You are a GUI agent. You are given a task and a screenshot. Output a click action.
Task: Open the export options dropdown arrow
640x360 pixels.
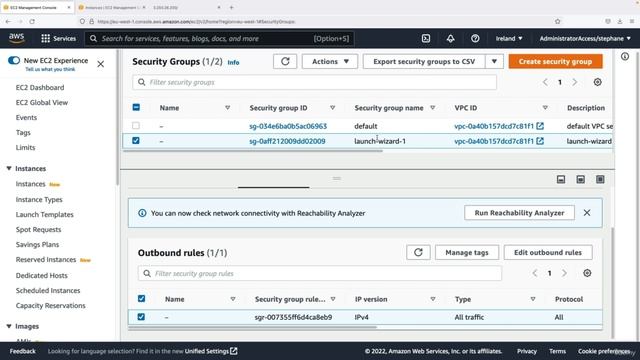(x=494, y=62)
